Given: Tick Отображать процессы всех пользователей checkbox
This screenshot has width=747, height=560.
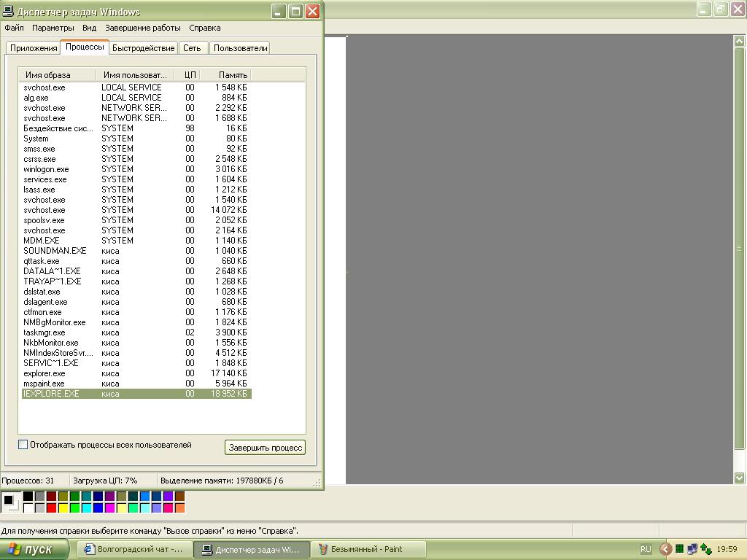Looking at the screenshot, I should coord(23,445).
